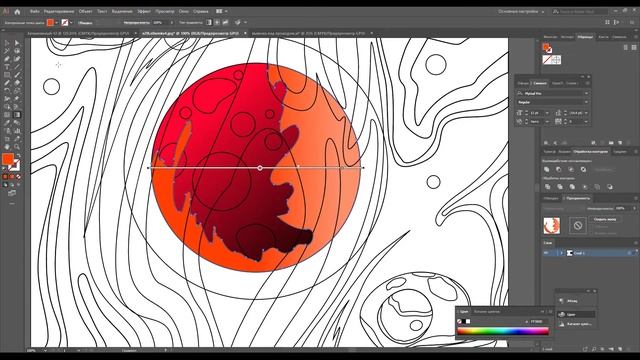Click Divide in the Pathfinder row
Viewport: 640px width, 360px height.
pyautogui.click(x=547, y=187)
